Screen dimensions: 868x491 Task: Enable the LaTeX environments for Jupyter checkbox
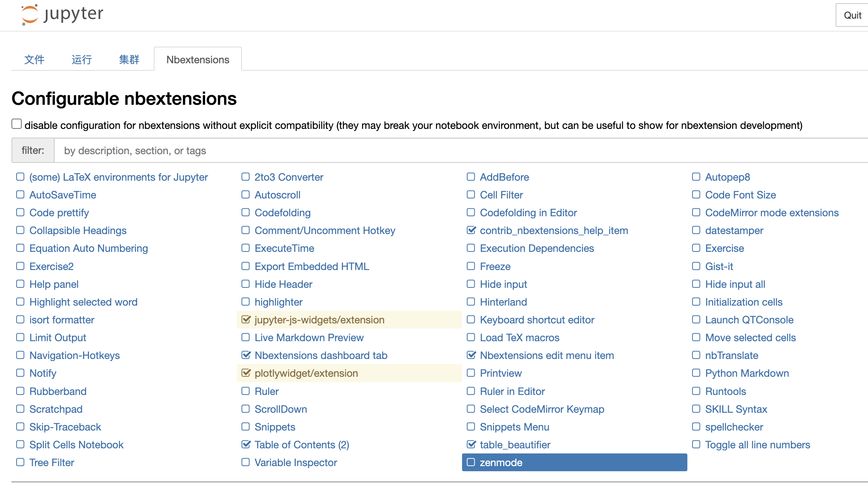20,177
